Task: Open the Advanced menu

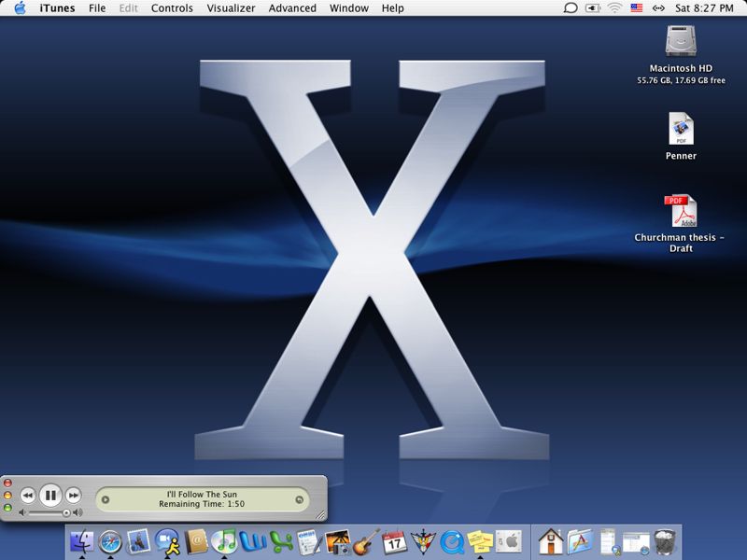Action: pyautogui.click(x=292, y=8)
